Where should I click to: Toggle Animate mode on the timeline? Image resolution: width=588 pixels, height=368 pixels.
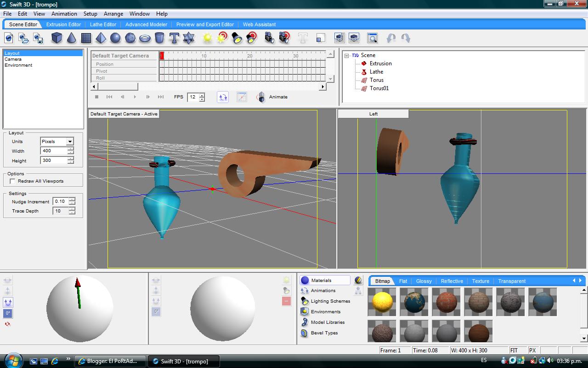point(260,97)
